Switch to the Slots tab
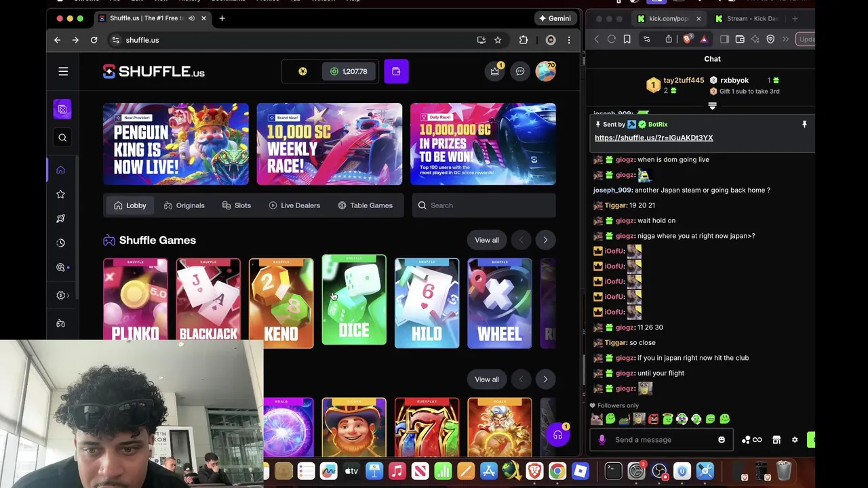Viewport: 868px width, 488px height. 237,205
